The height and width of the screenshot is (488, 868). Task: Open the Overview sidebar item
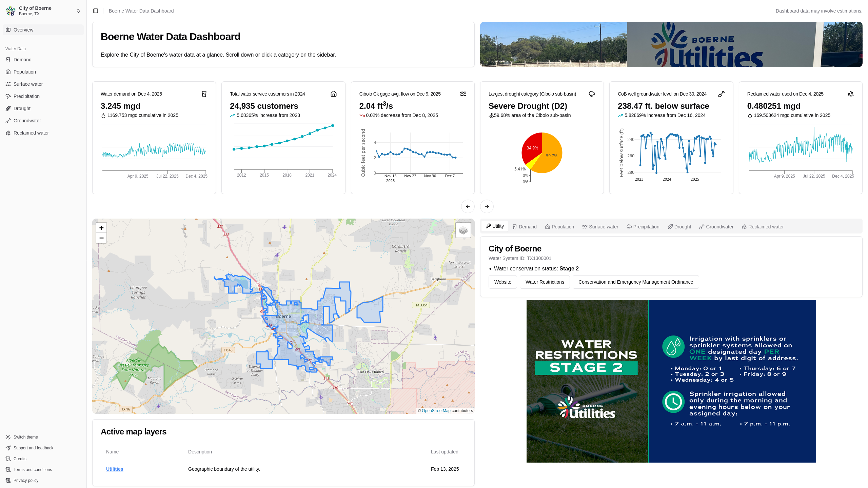point(43,30)
